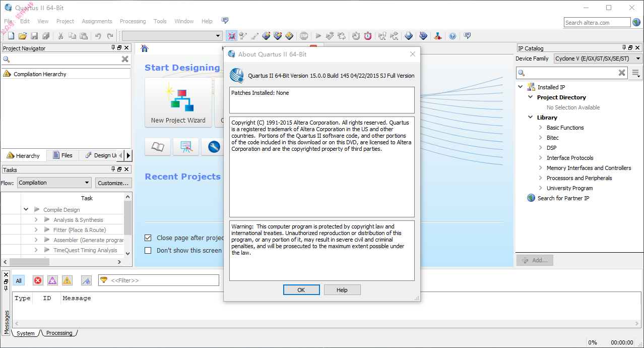
Task: Click the Qsys hierarchy toolbar icon
Action: point(438,36)
